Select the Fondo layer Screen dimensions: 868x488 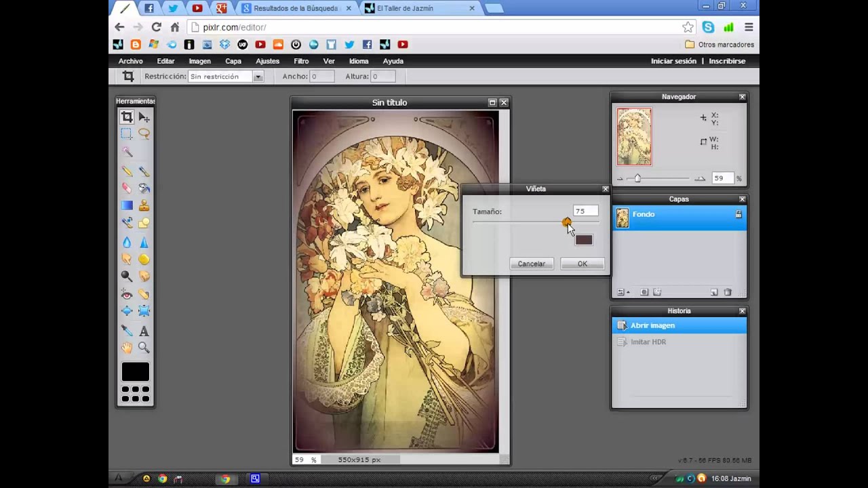pos(679,218)
